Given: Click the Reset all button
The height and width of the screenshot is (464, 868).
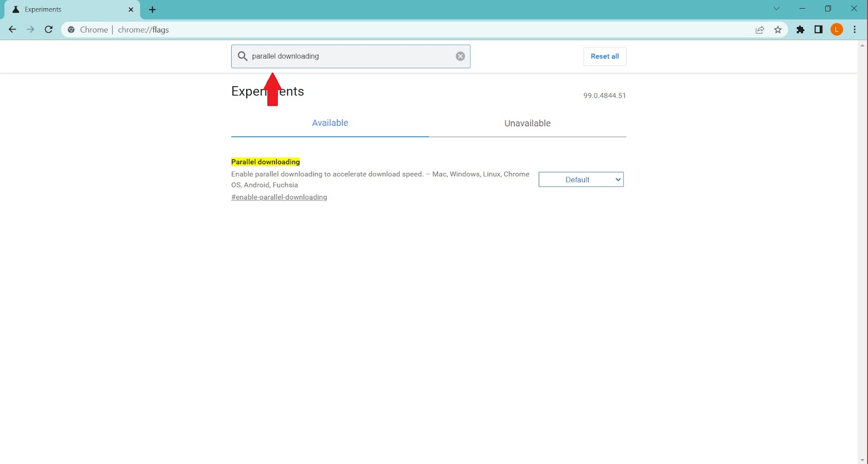Looking at the screenshot, I should (x=605, y=56).
